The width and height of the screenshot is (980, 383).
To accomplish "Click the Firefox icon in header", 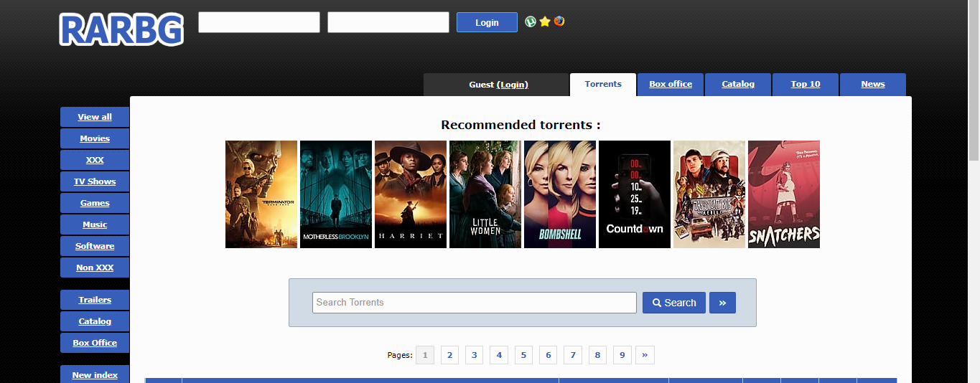I will (x=559, y=22).
